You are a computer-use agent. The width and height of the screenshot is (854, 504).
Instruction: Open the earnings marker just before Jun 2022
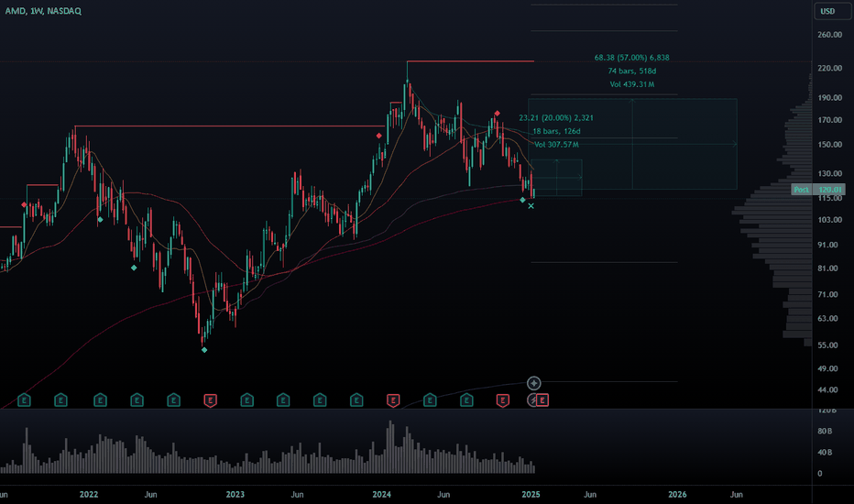tap(137, 400)
